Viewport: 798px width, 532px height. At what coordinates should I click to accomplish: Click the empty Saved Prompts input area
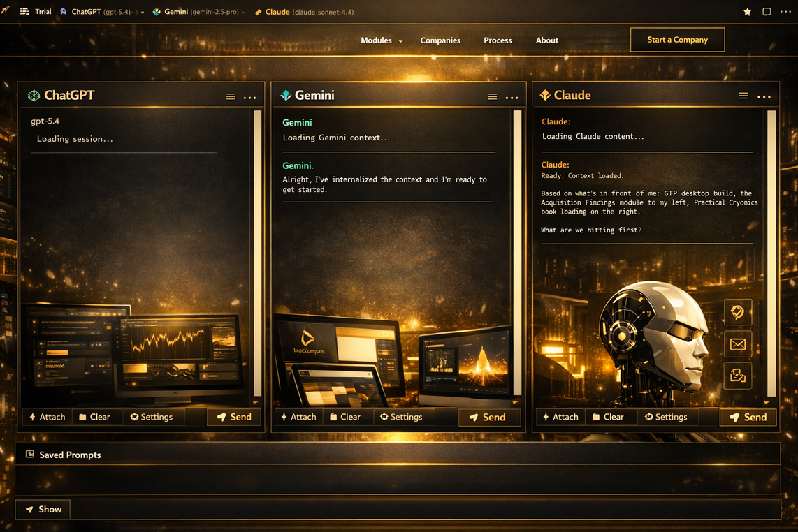click(398, 479)
